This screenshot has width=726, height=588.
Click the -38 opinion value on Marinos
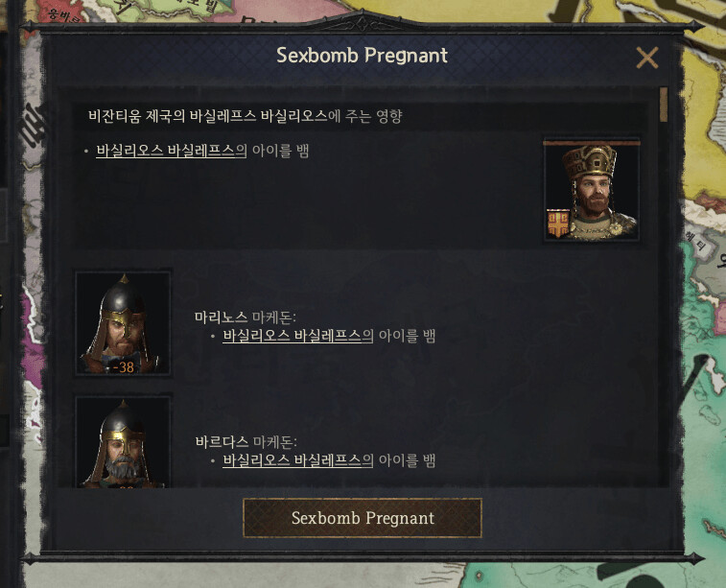123,367
